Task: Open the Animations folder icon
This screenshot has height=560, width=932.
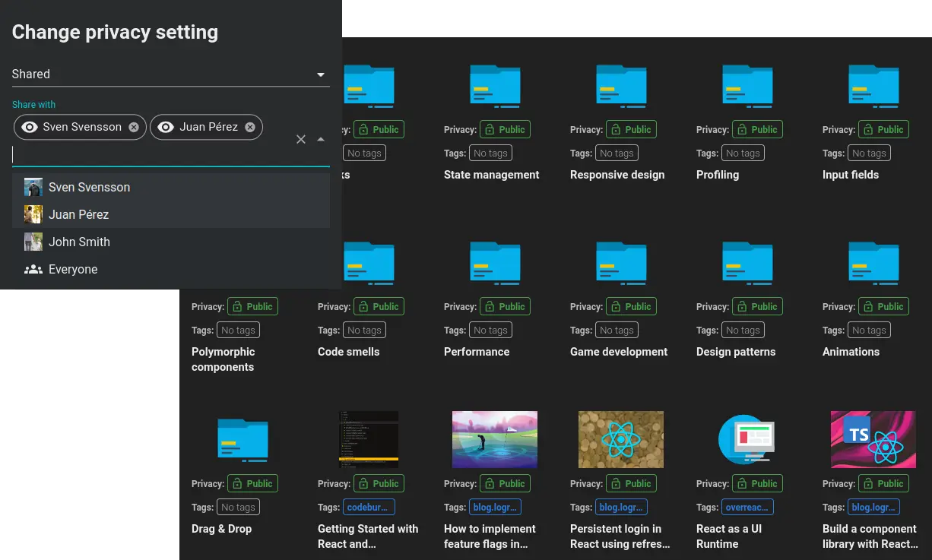Action: coord(873,262)
